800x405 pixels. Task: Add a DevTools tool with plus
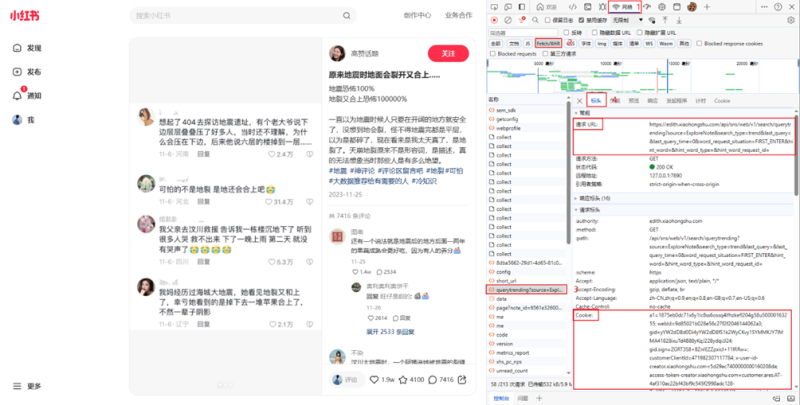(707, 7)
